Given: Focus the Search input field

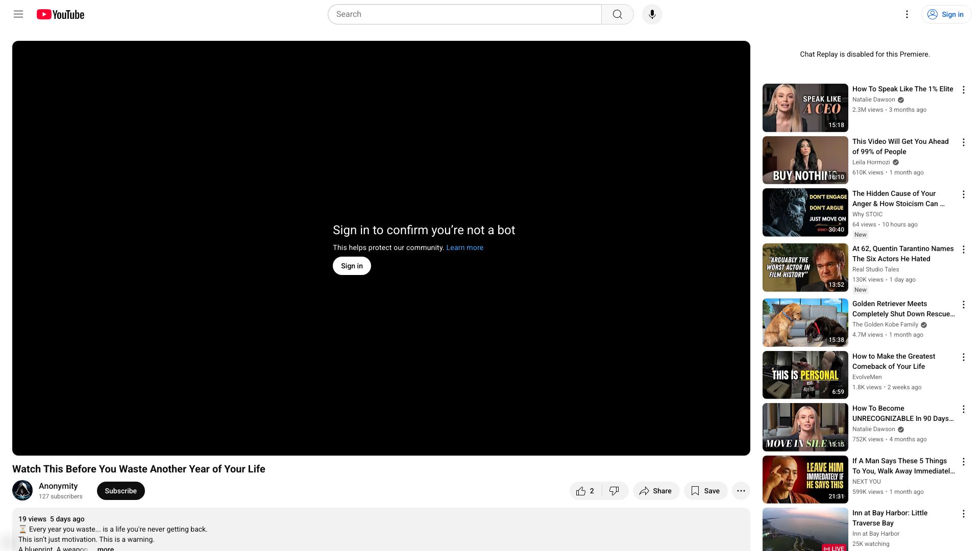Looking at the screenshot, I should pos(464,14).
